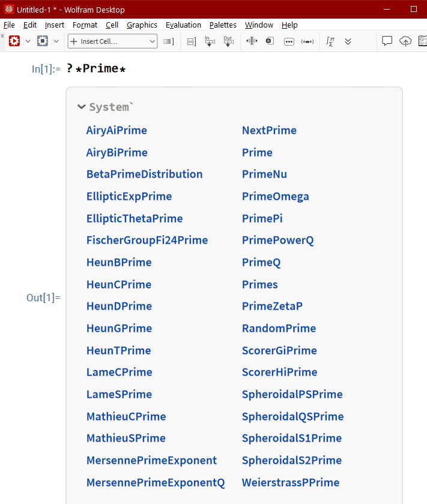Click the insert Input cell icon
The width and height of the screenshot is (427, 504).
[210, 41]
